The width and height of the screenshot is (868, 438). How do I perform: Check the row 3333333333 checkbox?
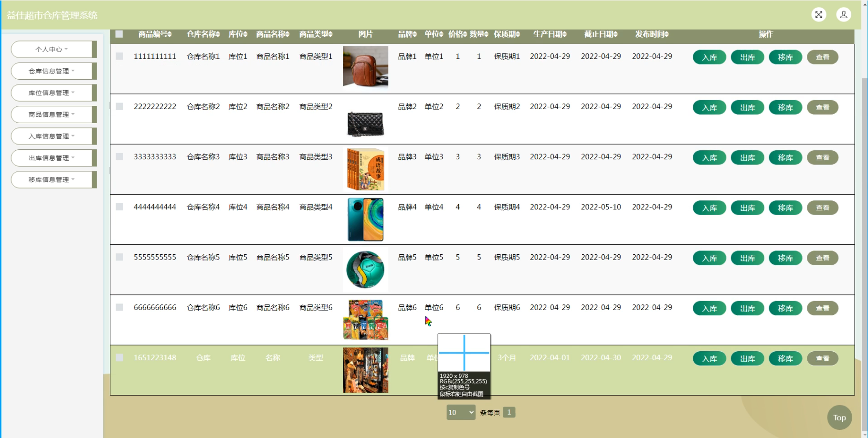pyautogui.click(x=119, y=156)
